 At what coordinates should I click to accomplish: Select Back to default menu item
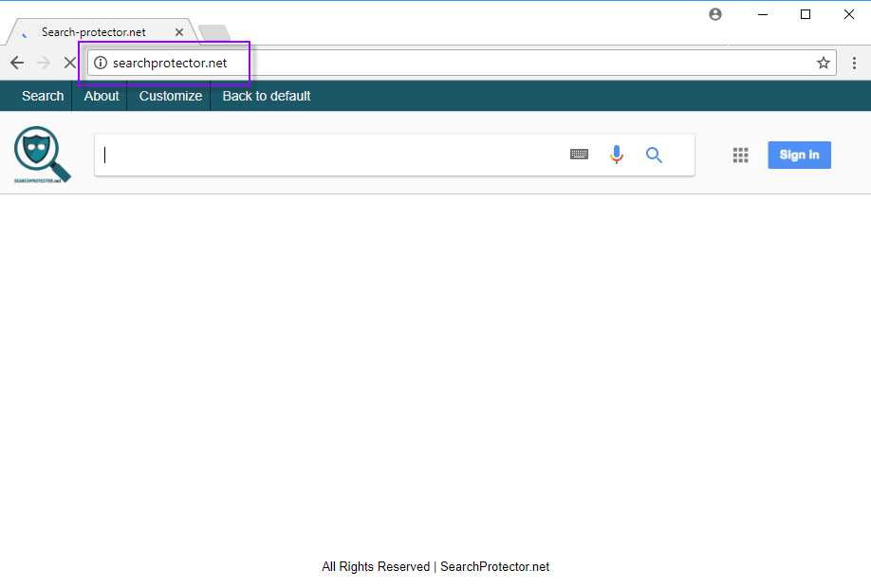tap(267, 96)
